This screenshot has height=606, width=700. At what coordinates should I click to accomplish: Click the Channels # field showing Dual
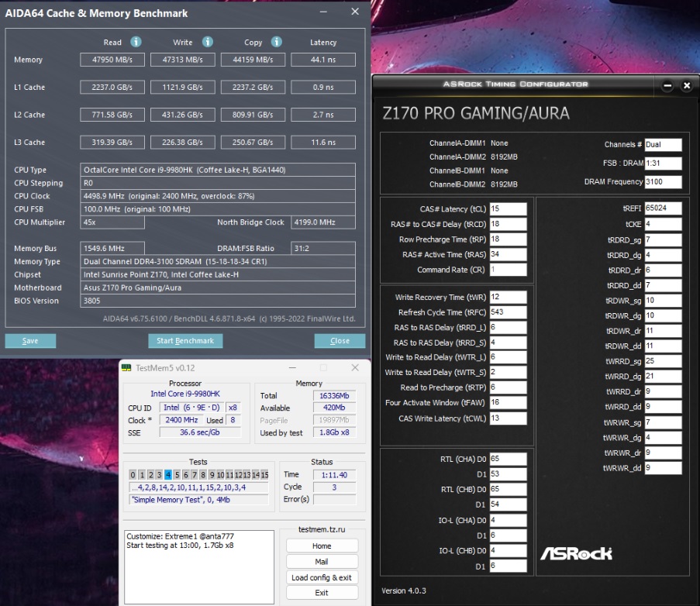click(x=663, y=145)
